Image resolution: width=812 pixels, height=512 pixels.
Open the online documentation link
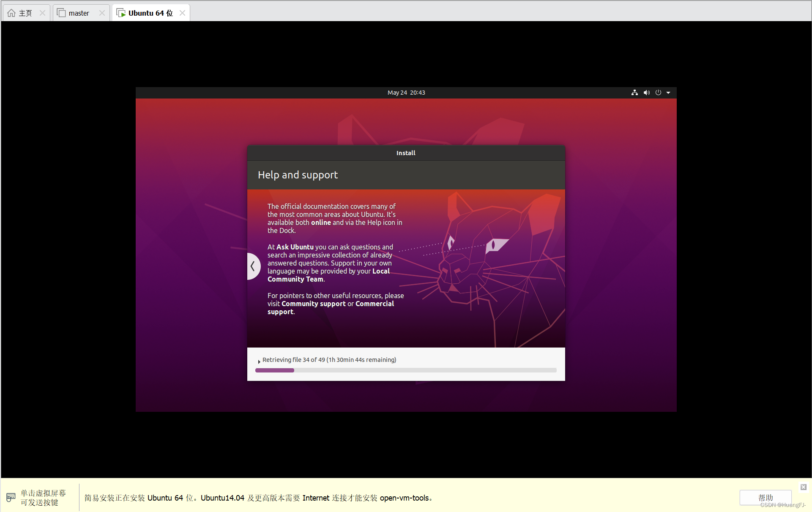point(321,222)
